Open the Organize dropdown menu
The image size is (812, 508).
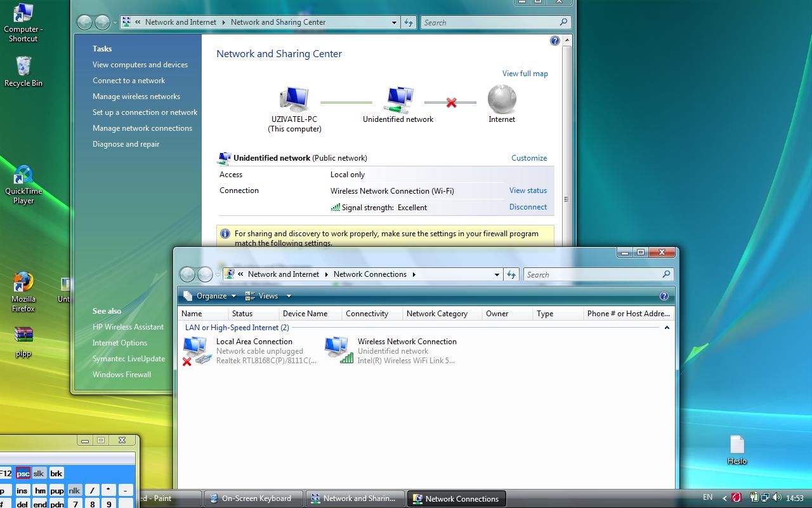click(x=210, y=296)
